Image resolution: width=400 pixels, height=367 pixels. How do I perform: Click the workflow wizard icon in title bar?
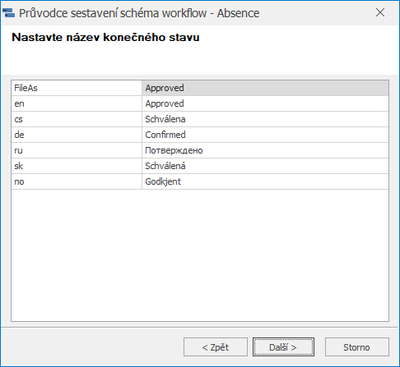click(x=9, y=13)
